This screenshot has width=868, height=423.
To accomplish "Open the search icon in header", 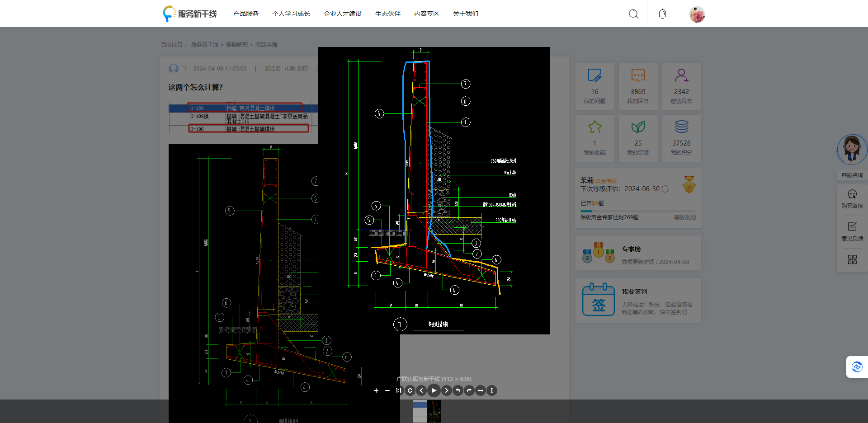I will [x=634, y=14].
